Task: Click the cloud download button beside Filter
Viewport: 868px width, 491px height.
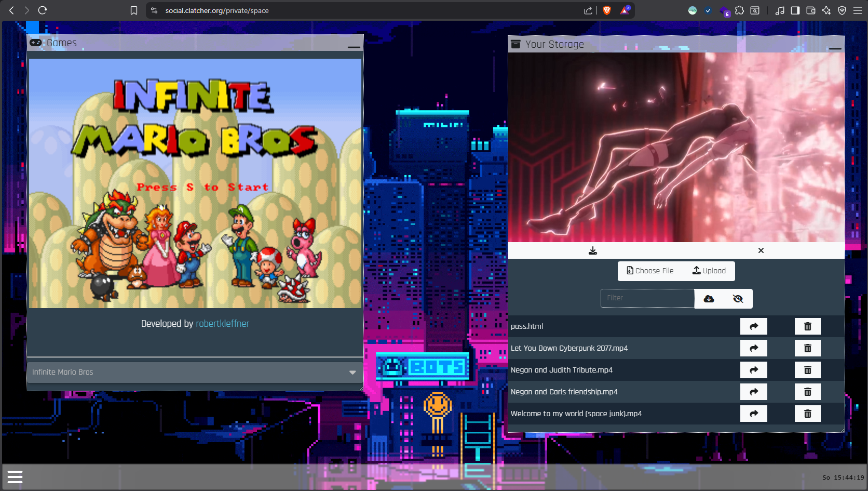Action: (x=709, y=299)
